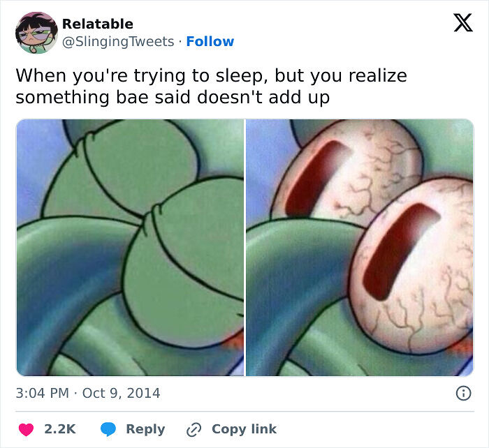Click the blue reply bubble icon

[108, 429]
